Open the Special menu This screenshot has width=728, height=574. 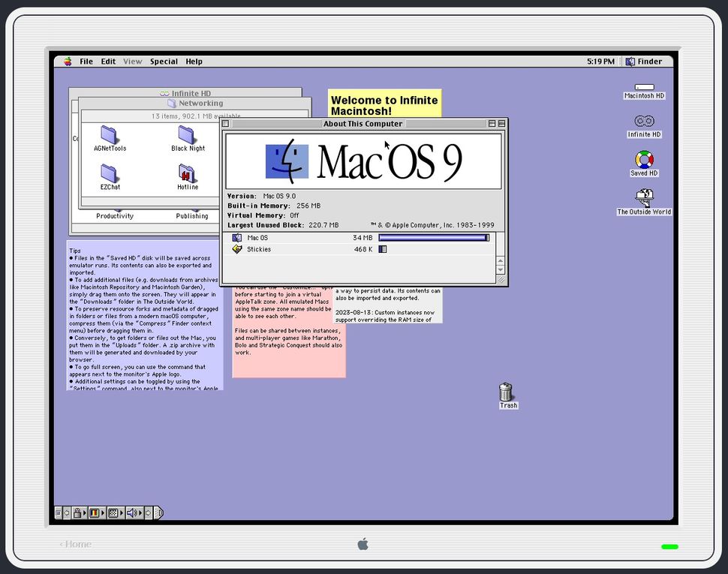164,62
